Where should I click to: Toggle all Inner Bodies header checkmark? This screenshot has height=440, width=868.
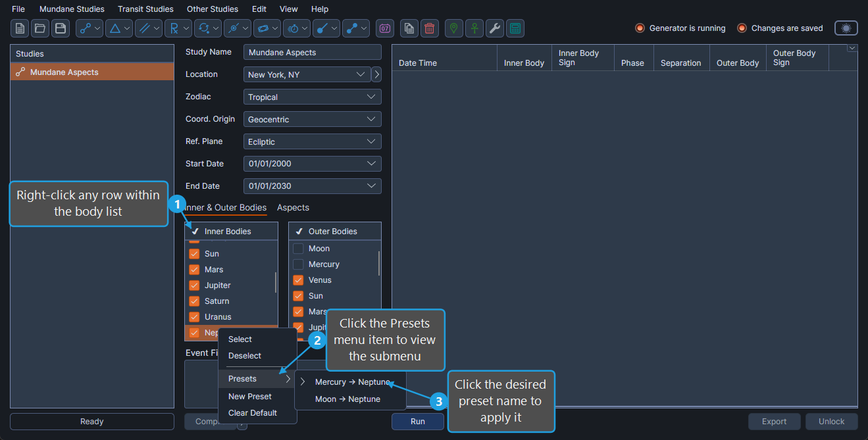click(x=195, y=232)
